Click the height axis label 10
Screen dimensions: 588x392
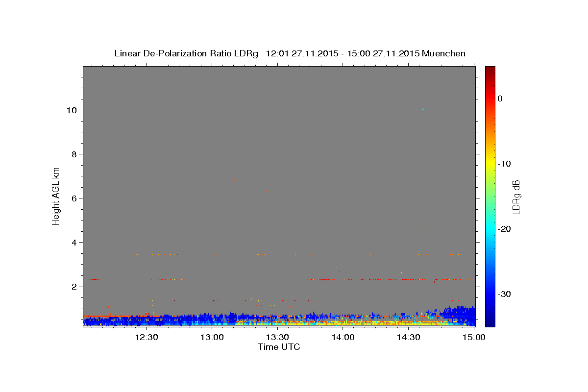coord(73,110)
